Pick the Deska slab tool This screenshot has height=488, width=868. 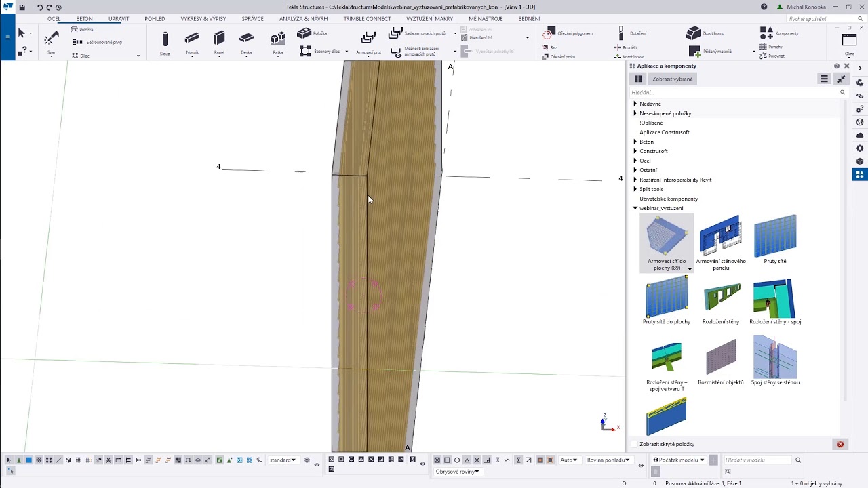[246, 43]
